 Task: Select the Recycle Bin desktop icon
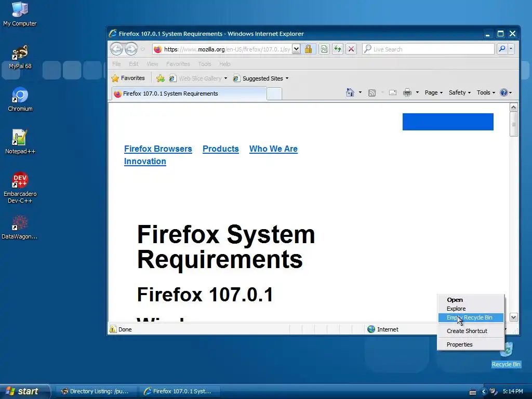click(506, 355)
